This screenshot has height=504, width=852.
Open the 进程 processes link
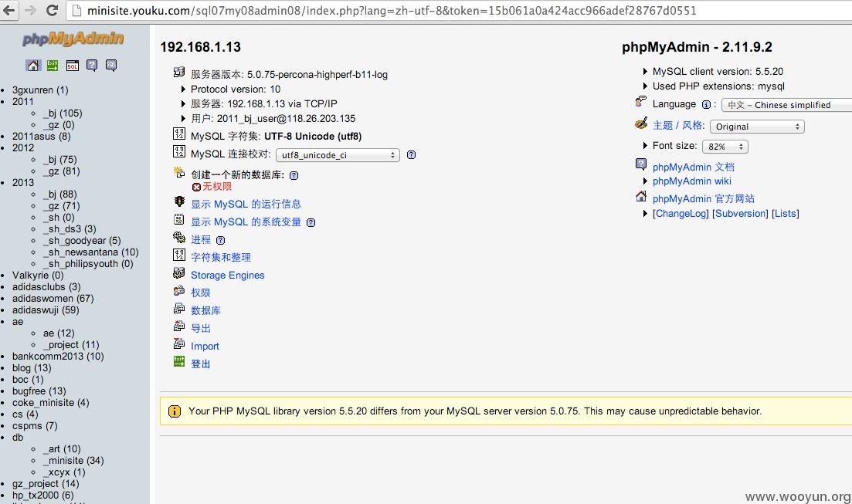201,239
